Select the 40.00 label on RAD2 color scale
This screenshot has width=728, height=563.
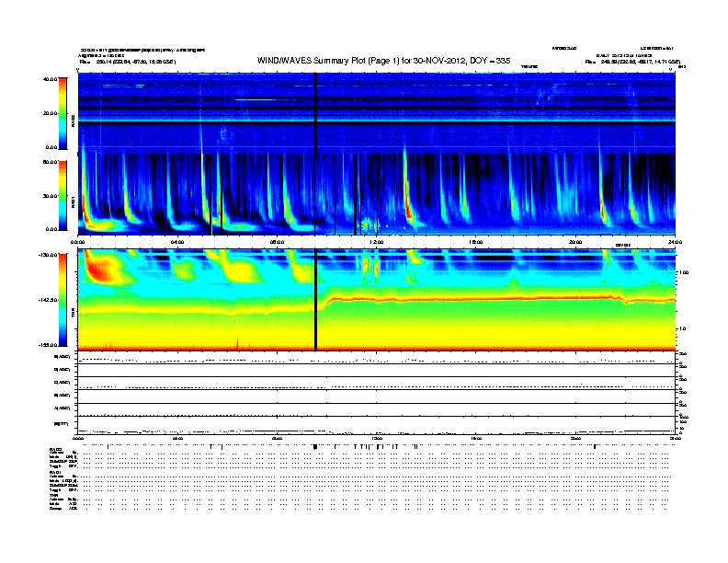51,79
